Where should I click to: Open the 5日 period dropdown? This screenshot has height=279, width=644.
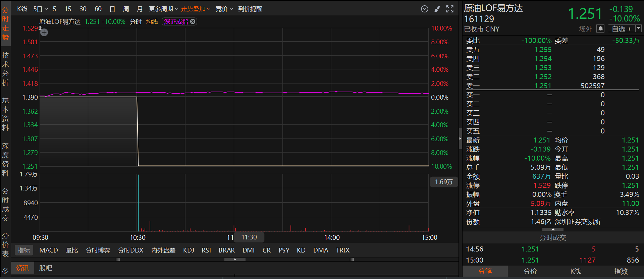(x=41, y=9)
